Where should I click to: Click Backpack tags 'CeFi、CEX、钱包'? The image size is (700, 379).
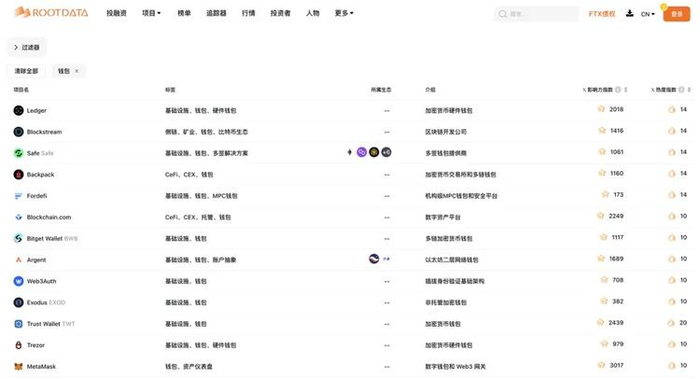pyautogui.click(x=189, y=175)
